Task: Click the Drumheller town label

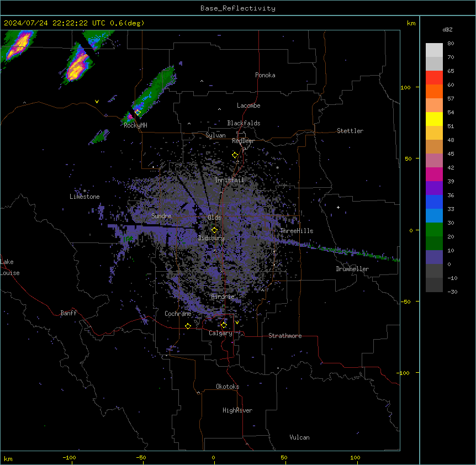Action: coord(352,269)
